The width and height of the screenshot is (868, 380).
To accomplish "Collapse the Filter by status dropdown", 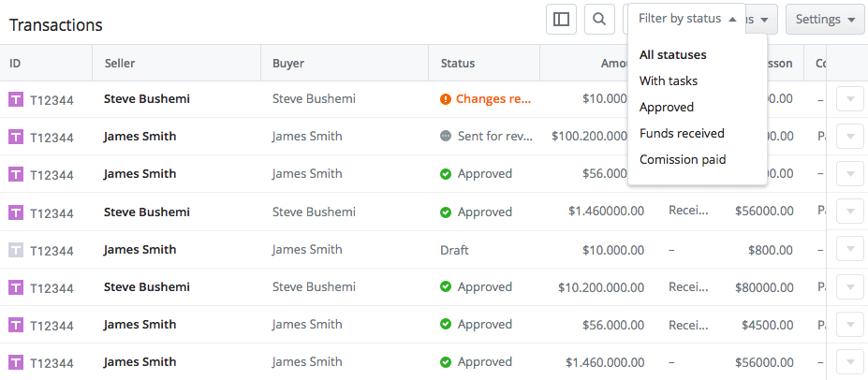I will (686, 19).
